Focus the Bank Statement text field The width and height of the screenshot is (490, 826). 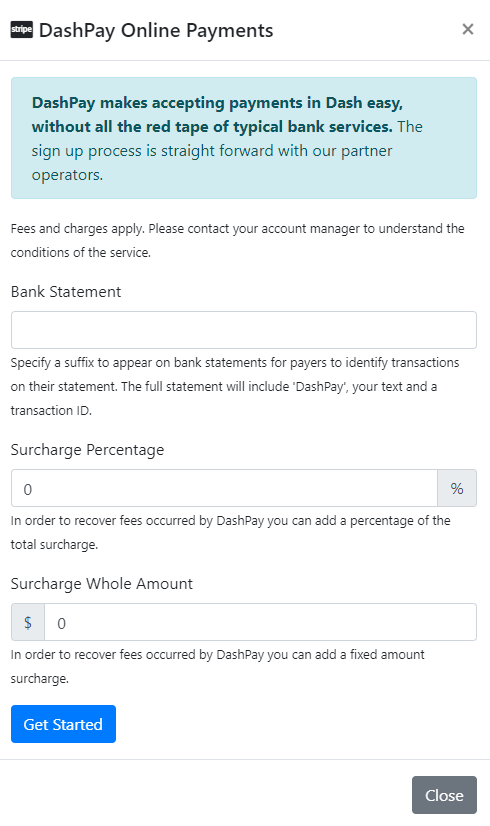coord(244,330)
